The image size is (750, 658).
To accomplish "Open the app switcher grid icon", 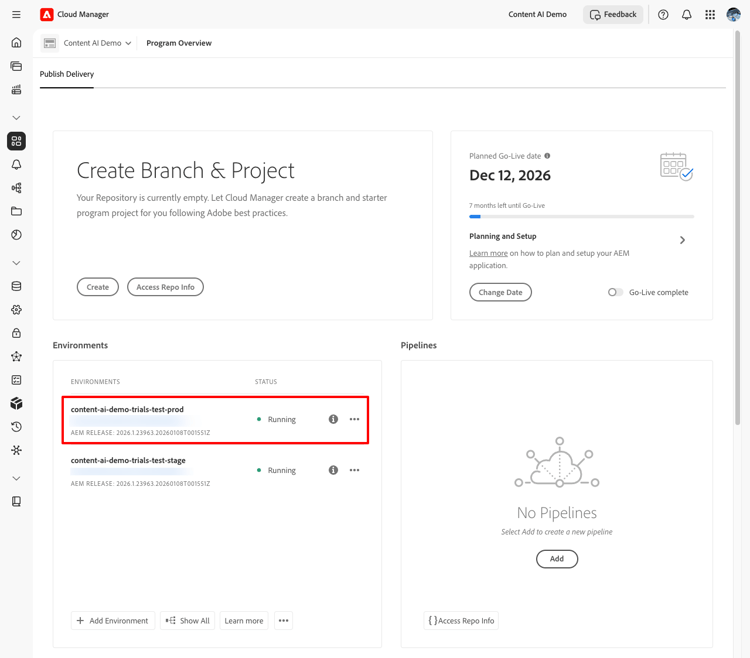I will tap(710, 14).
